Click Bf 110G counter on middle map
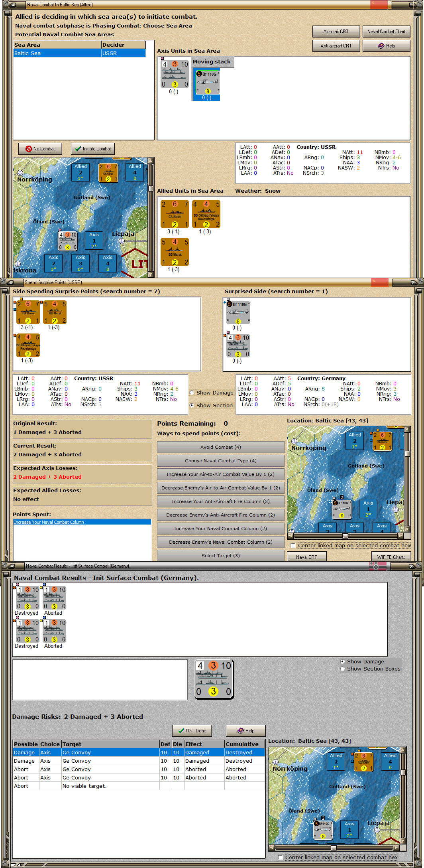The image size is (424, 868). (x=342, y=509)
